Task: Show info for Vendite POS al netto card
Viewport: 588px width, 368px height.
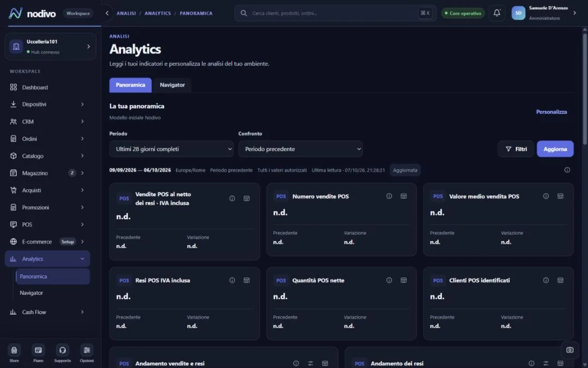Action: pos(232,198)
